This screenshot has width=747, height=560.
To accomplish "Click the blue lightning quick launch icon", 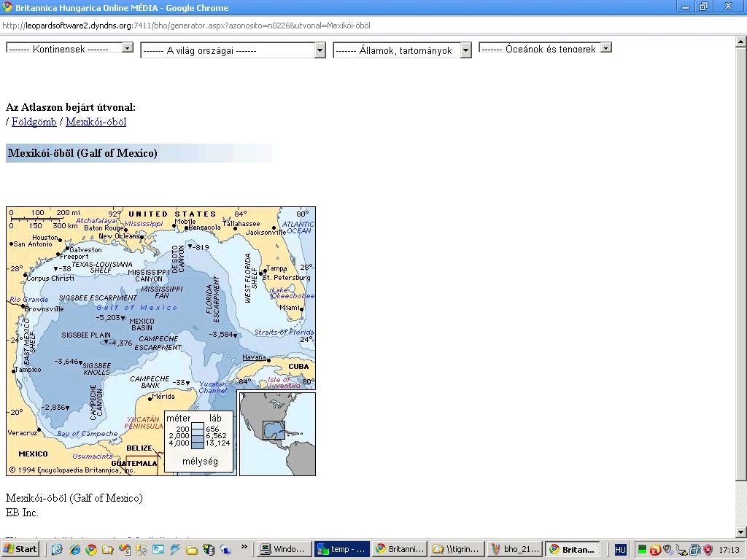I will pos(175,550).
